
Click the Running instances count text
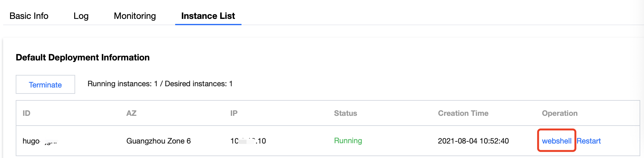coord(160,84)
